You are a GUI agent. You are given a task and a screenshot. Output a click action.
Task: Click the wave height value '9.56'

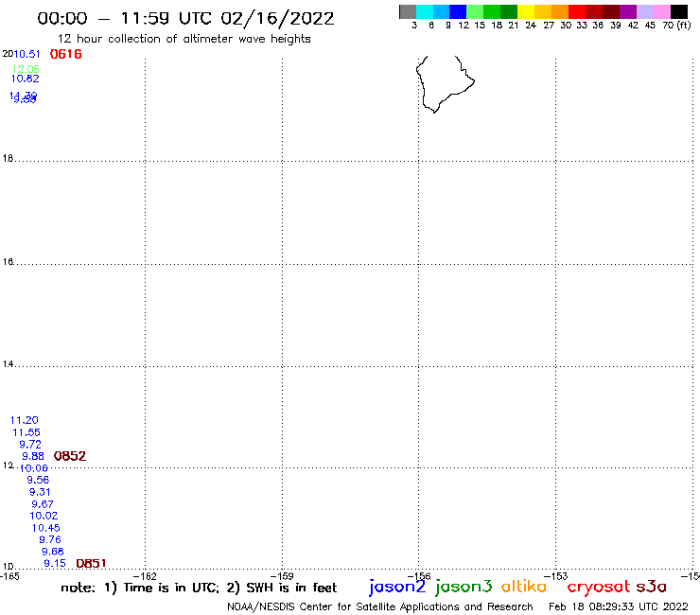click(x=38, y=480)
